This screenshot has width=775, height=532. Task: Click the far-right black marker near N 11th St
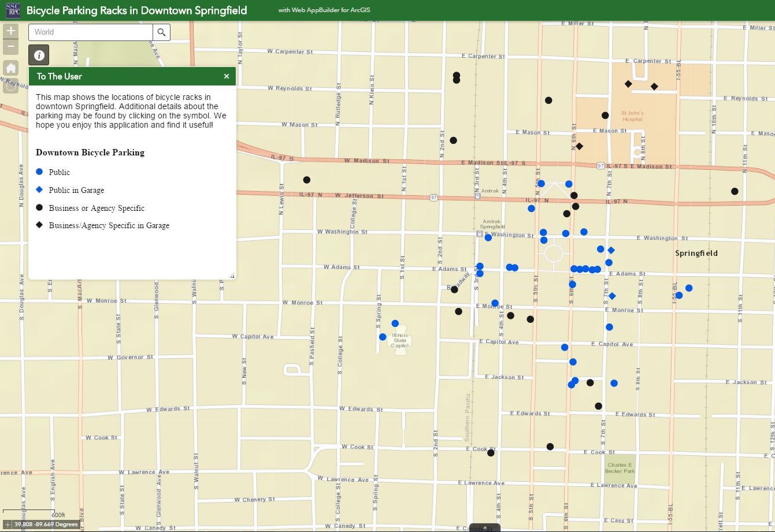point(735,191)
